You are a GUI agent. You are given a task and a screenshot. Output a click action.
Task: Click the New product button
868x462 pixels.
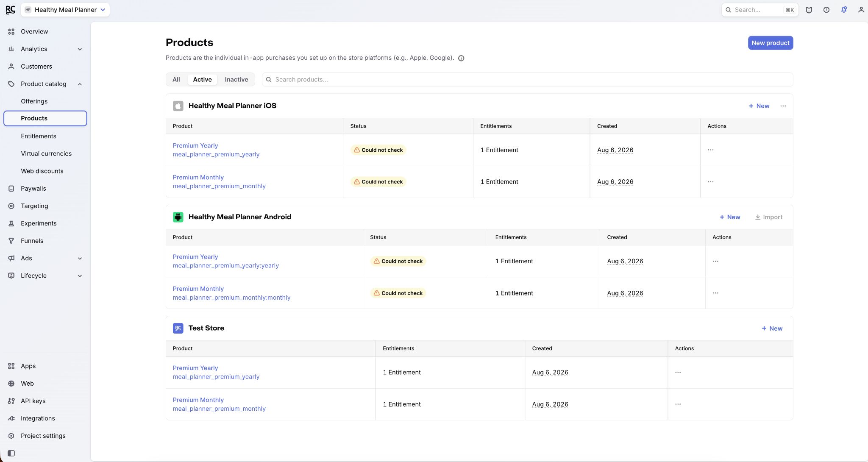[770, 43]
